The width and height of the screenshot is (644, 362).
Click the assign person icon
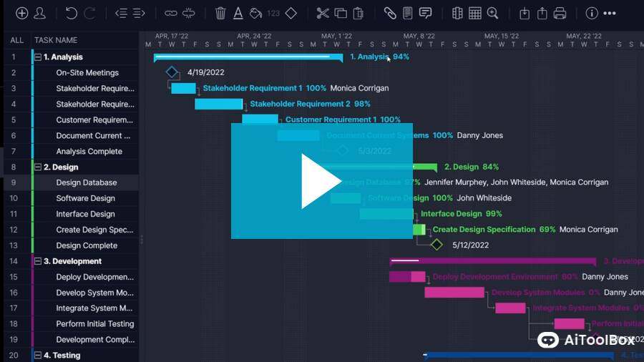coord(40,13)
